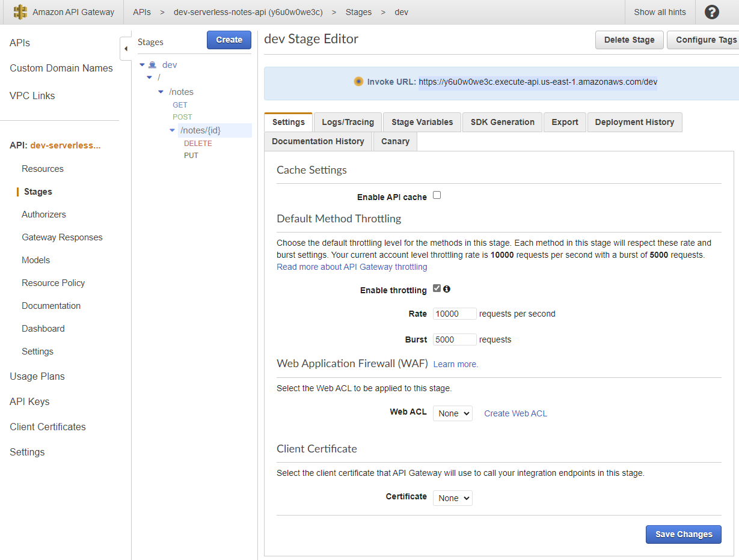Click the Amazon API Gateway logo icon
Image resolution: width=739 pixels, height=560 pixels.
(x=20, y=12)
